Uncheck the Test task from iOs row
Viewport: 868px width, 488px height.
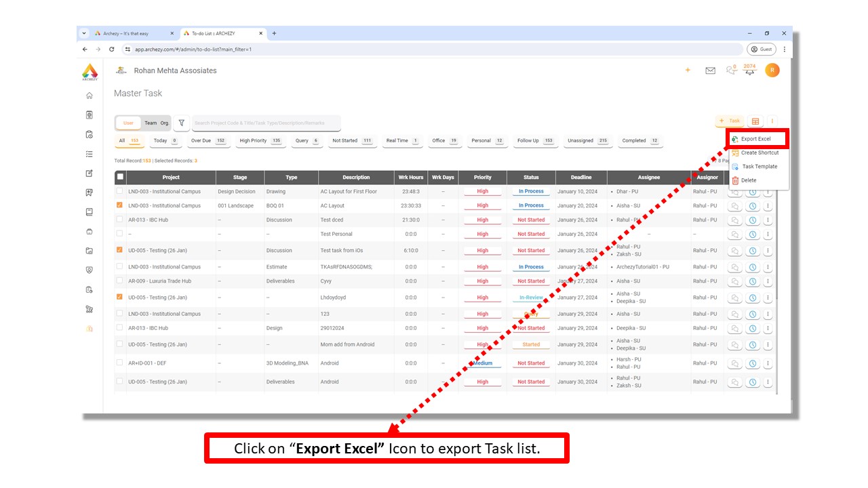click(120, 249)
